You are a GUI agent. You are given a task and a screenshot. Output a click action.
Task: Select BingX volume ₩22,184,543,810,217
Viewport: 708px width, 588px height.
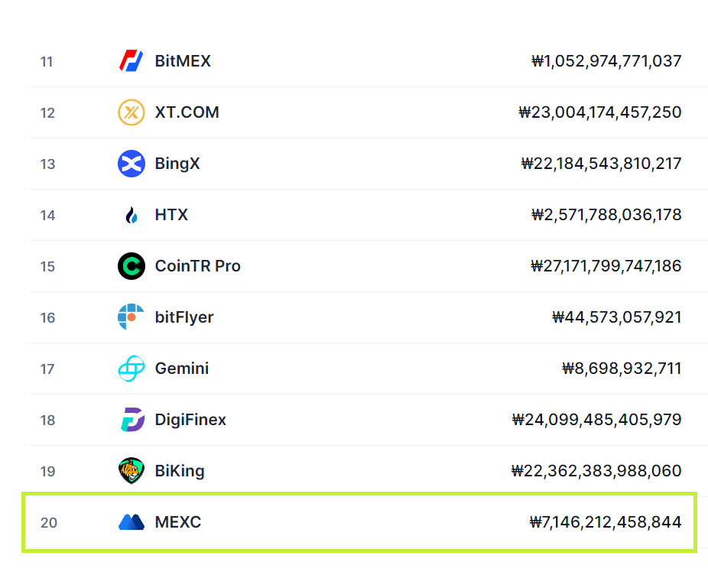pos(602,164)
